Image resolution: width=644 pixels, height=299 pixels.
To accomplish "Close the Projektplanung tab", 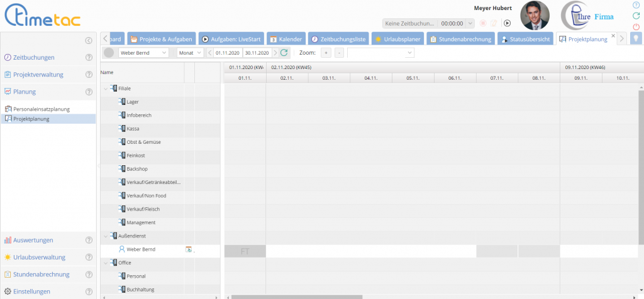I will click(x=613, y=36).
